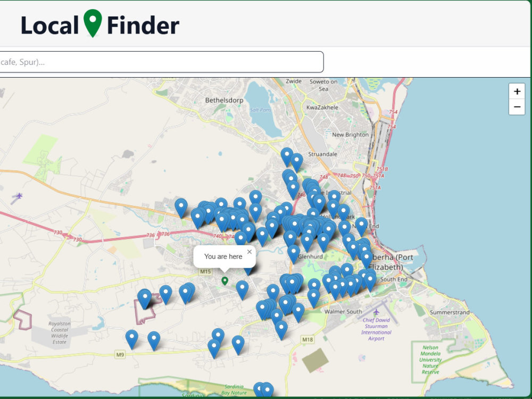This screenshot has width=532, height=399.
Task: Click the 'You are here' popup text
Action: click(223, 256)
